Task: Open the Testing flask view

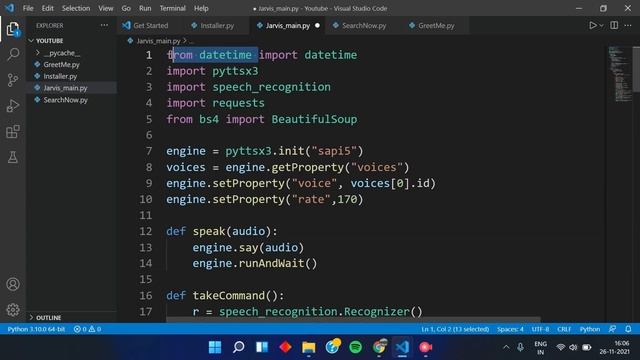Action: click(x=13, y=157)
